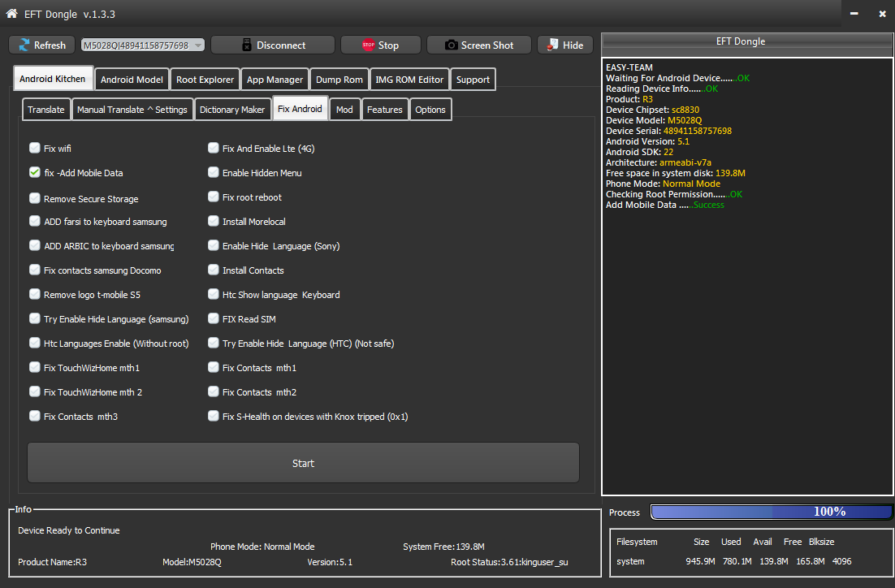Click 'Device Ready to Continue' status text

click(69, 530)
